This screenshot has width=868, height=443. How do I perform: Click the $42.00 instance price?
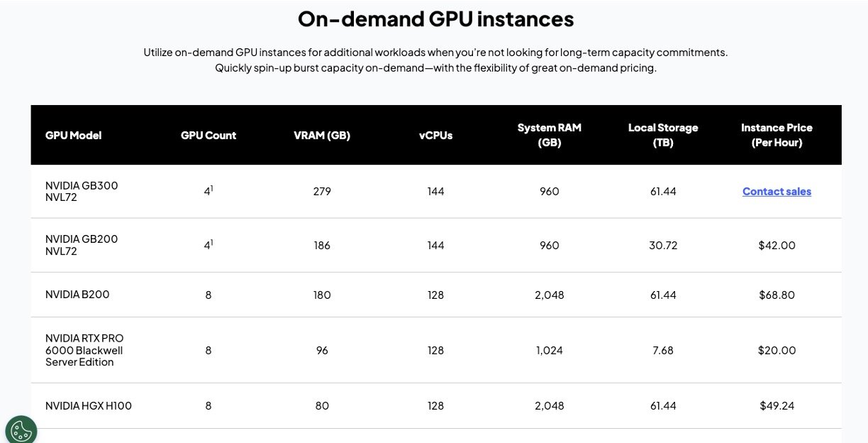pos(777,246)
